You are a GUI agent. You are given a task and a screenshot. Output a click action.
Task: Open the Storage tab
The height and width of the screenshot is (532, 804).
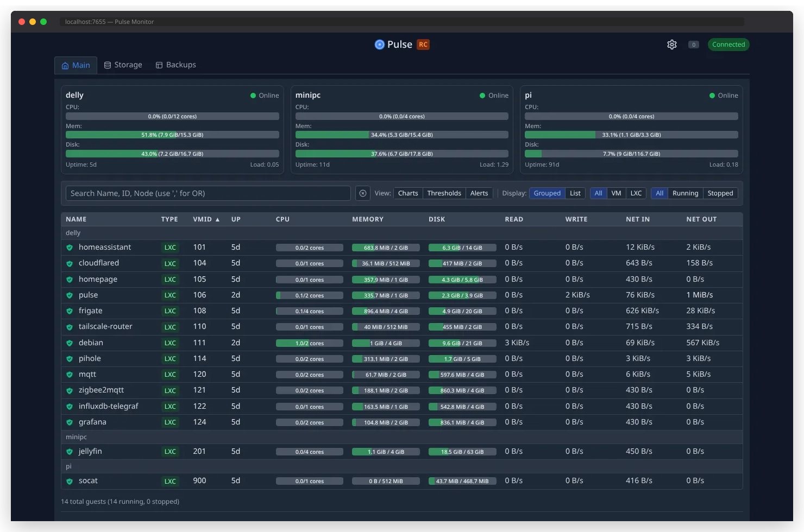[123, 65]
